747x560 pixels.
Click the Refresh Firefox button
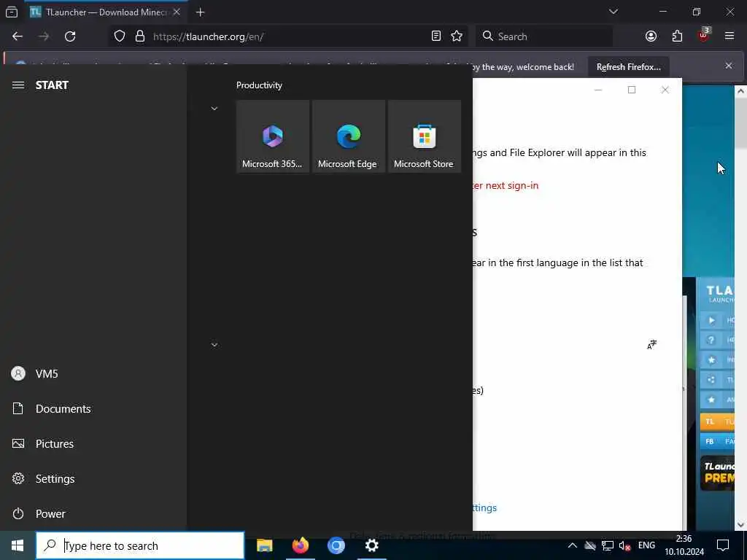coord(628,67)
